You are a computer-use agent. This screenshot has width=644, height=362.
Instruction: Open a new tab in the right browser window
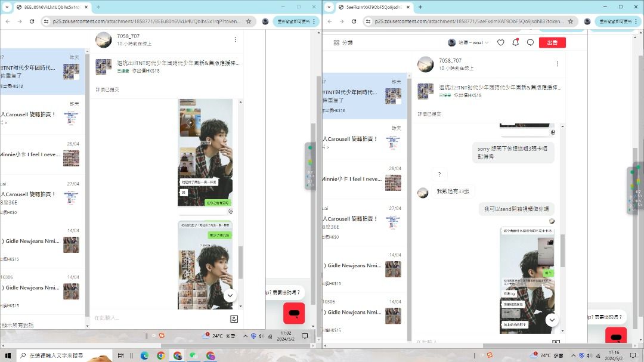tap(420, 7)
